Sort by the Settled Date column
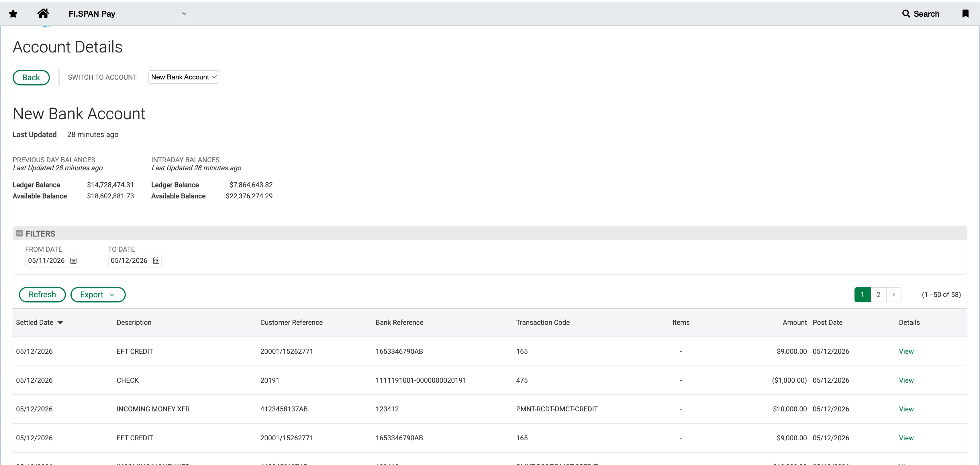This screenshot has width=980, height=465. [39, 323]
